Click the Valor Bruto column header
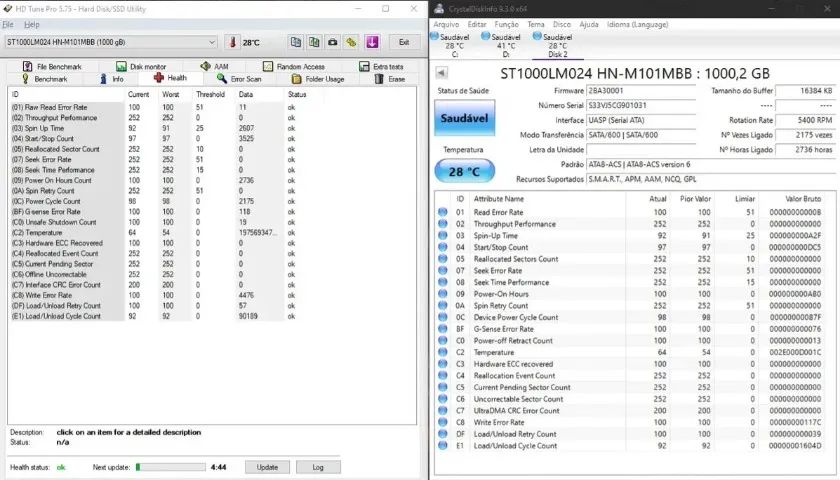Image resolution: width=840 pixels, height=480 pixels. point(803,199)
